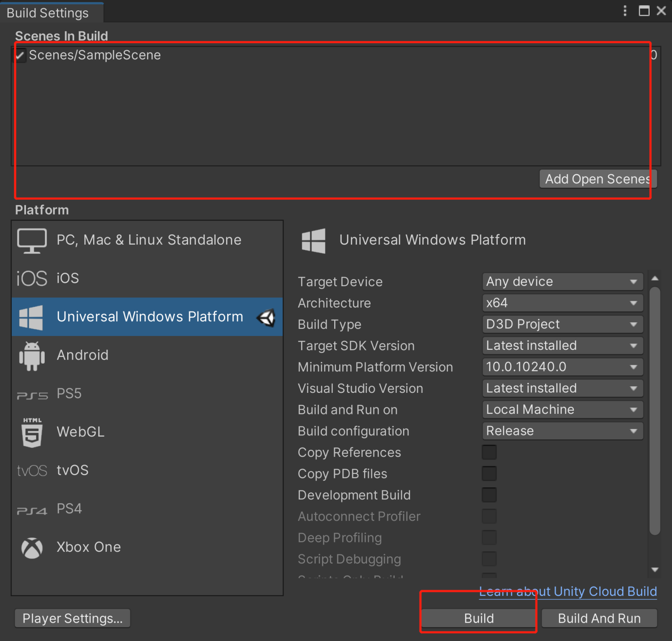672x641 pixels.
Task: Click the settings scrollbar up arrow
Action: (655, 279)
